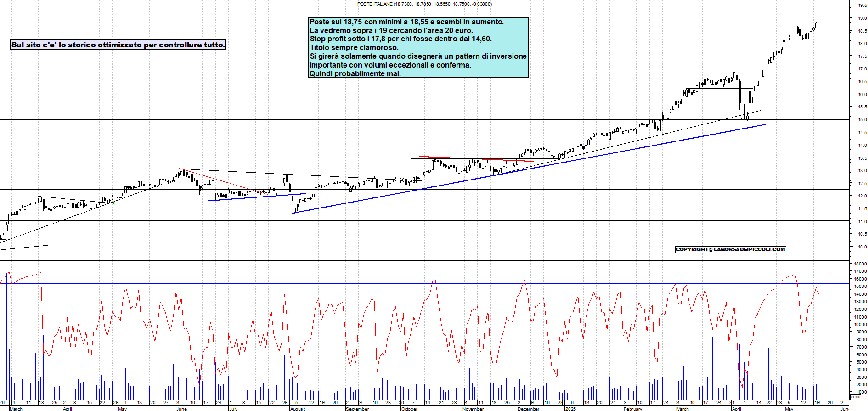Click the note 'Sul sito c'e' lo storico ottimizzato'
The width and height of the screenshot is (868, 411).
(x=118, y=45)
